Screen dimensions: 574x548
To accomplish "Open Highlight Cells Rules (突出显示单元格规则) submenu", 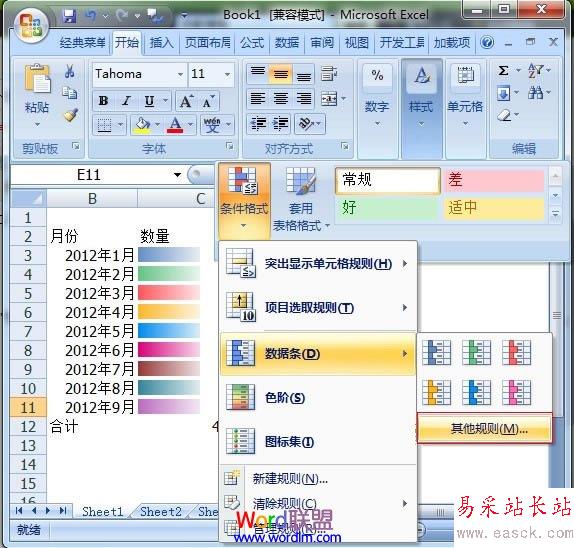I will click(318, 264).
